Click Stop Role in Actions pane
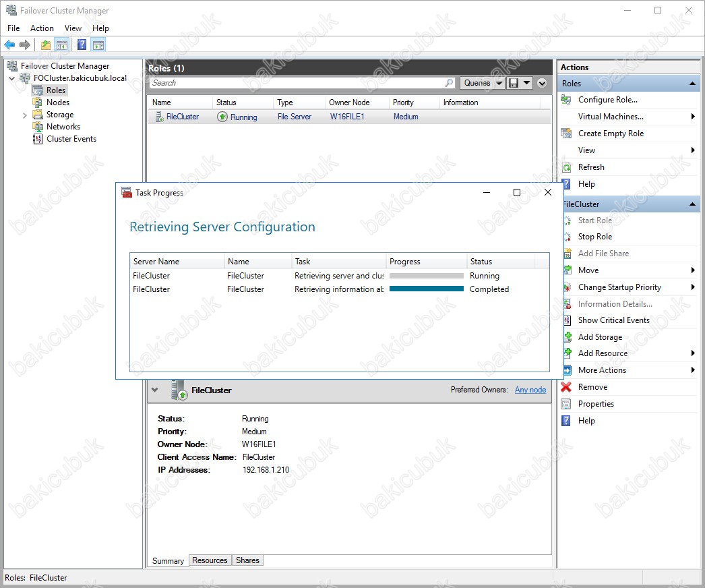 595,237
